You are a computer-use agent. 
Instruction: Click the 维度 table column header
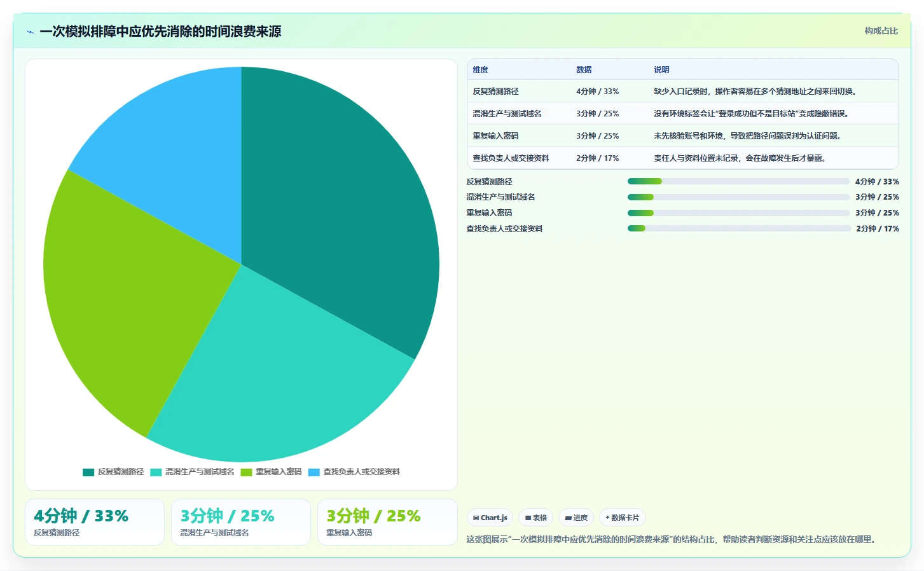(480, 70)
